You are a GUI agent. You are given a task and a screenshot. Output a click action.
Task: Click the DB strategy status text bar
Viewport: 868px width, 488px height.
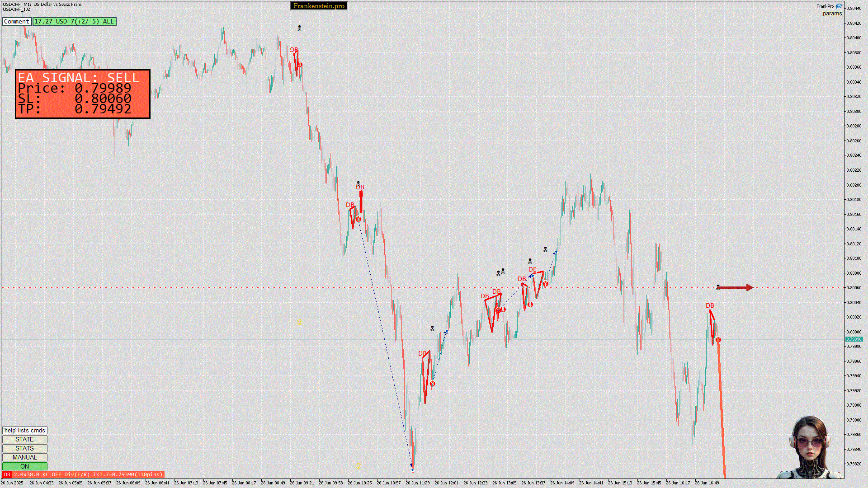point(87,474)
